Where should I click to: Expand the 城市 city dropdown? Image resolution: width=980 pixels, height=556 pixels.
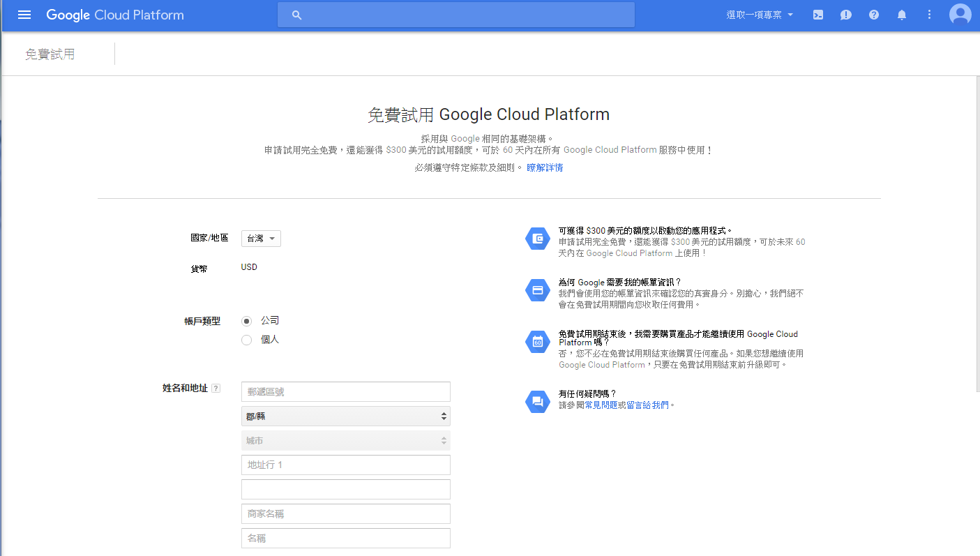click(x=346, y=440)
